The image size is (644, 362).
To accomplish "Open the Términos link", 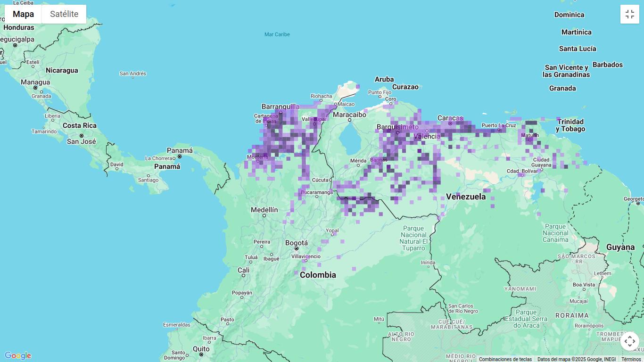I will [x=631, y=359].
